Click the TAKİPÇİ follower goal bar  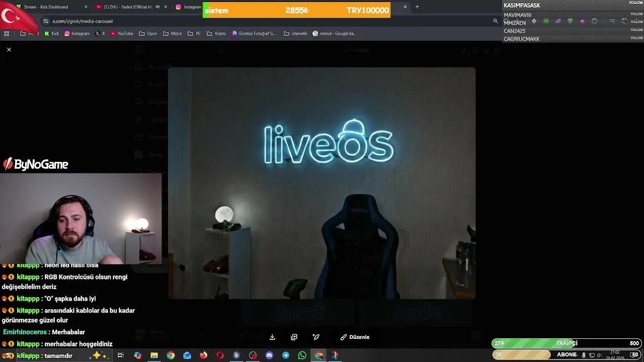[567, 343]
